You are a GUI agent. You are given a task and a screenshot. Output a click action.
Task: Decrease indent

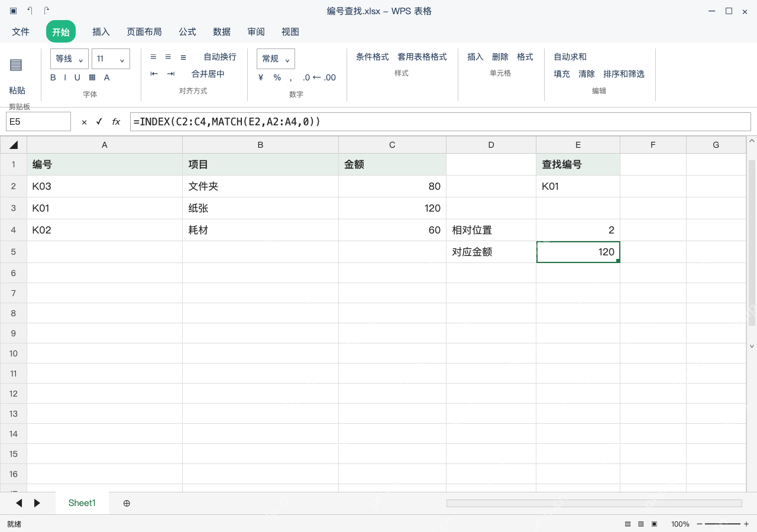point(154,74)
